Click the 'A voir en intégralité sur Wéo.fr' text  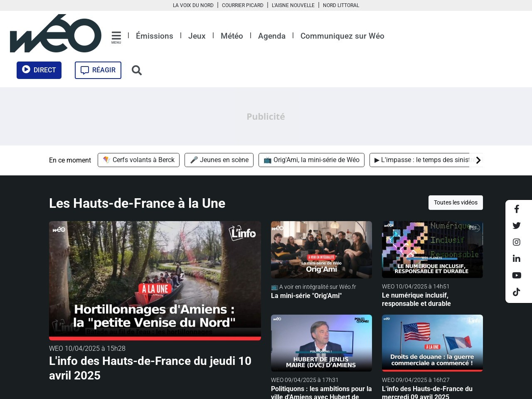point(313,287)
